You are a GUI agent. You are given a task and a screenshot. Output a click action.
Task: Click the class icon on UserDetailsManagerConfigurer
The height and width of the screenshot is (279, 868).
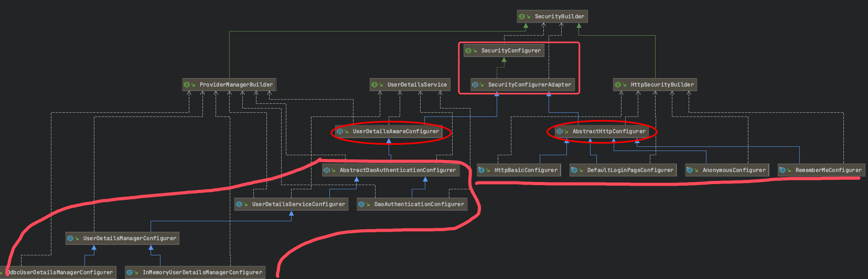70,239
